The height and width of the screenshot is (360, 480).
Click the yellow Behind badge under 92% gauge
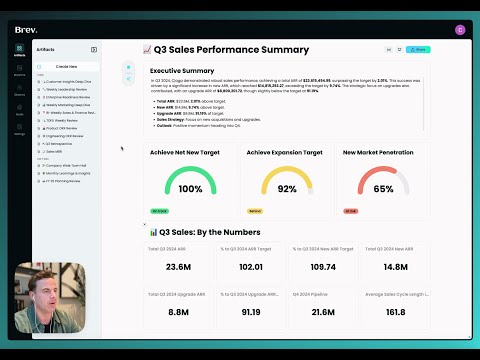tap(255, 211)
